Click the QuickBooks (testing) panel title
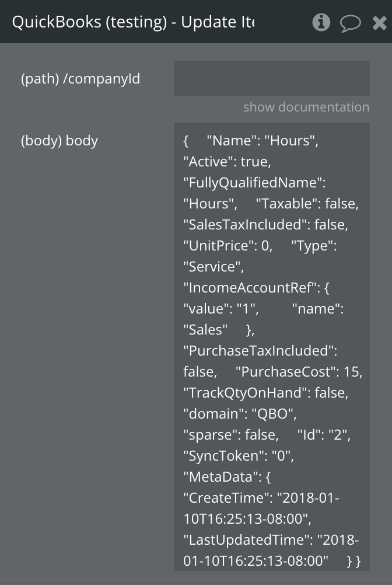The image size is (392, 585). point(133,22)
